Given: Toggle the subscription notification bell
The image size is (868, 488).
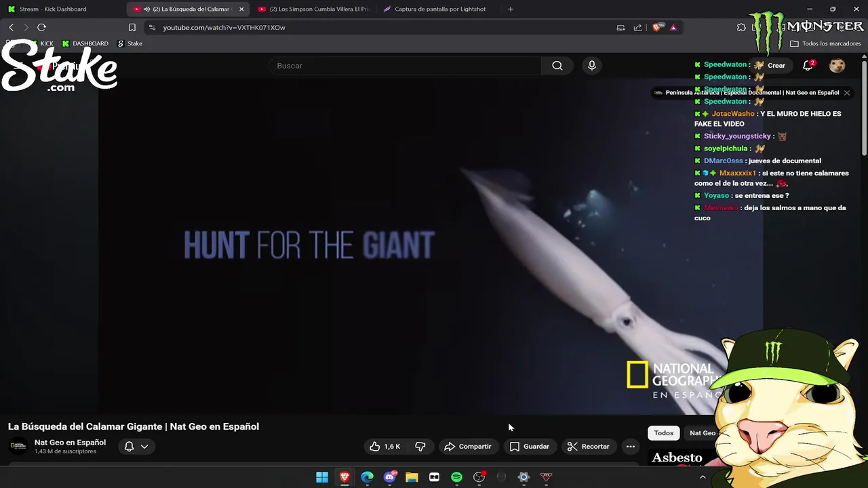Looking at the screenshot, I should pyautogui.click(x=129, y=446).
